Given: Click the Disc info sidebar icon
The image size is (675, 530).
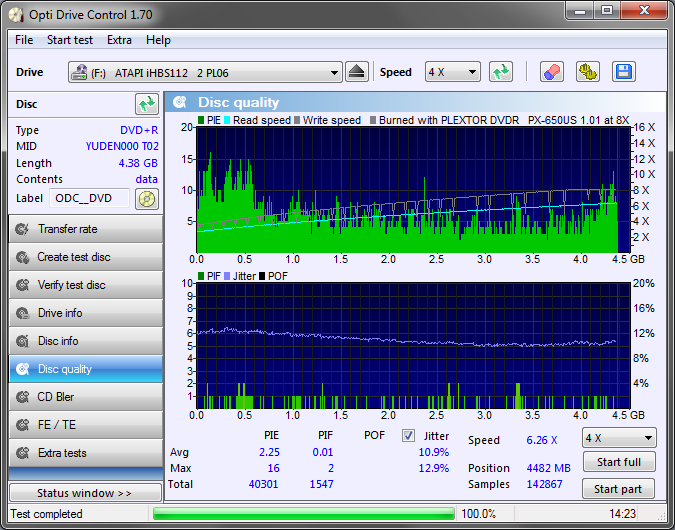Looking at the screenshot, I should (22, 341).
